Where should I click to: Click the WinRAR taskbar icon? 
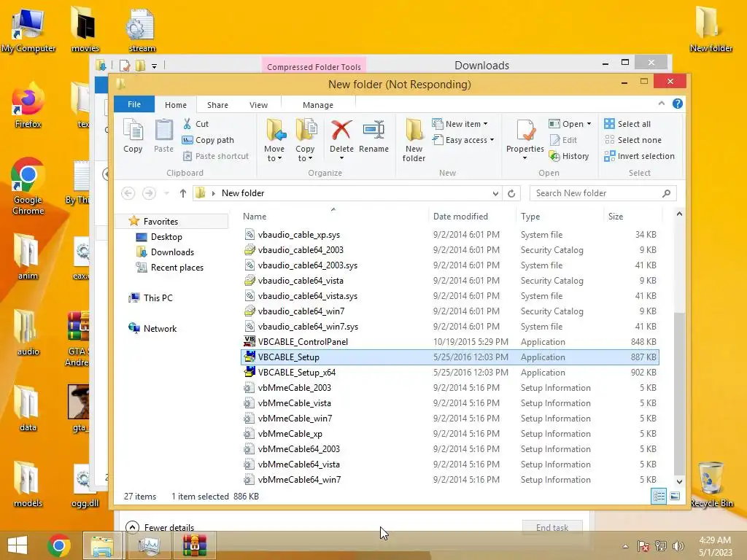click(x=195, y=545)
